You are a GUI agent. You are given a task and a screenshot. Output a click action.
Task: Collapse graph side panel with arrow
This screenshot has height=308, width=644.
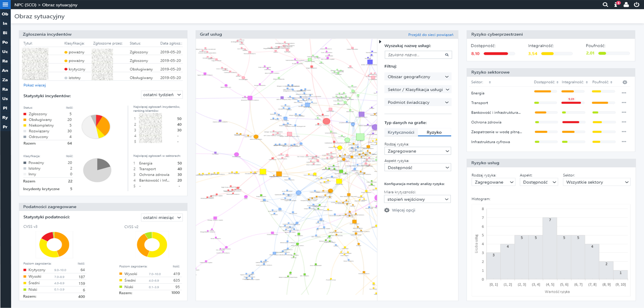(x=380, y=42)
